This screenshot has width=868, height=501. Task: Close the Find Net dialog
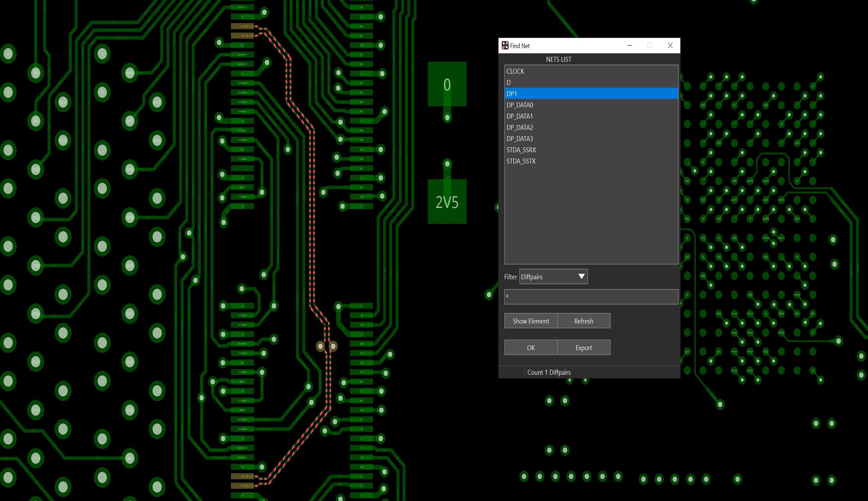coord(670,45)
